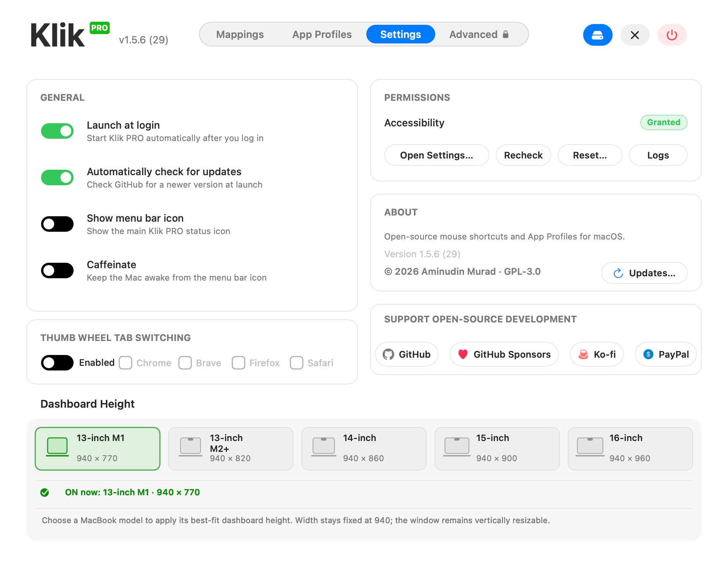Click the laptop icon for 14-inch
This screenshot has width=728, height=572.
pos(324,447)
